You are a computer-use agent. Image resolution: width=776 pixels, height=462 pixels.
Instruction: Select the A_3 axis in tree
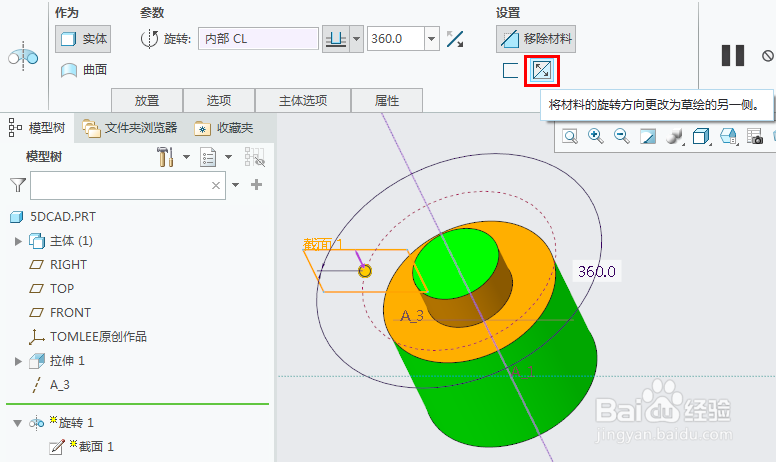(50, 385)
